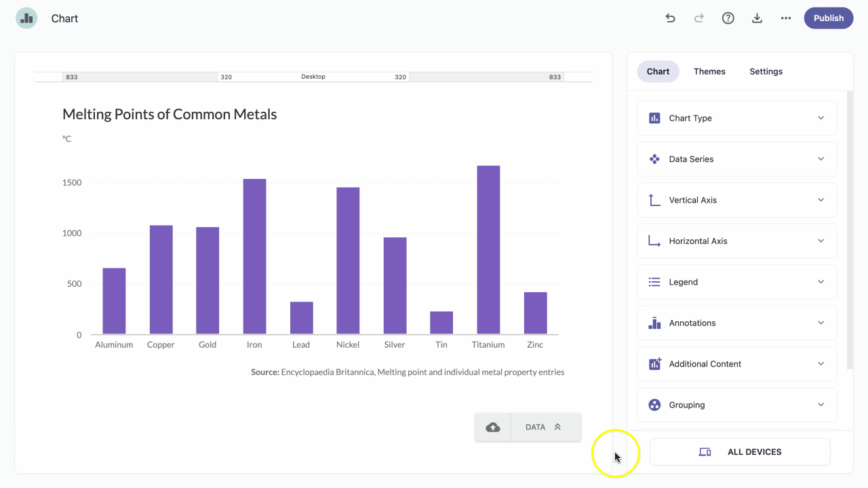Click the Publish button
Viewport: 868px width, 488px height.
(829, 18)
